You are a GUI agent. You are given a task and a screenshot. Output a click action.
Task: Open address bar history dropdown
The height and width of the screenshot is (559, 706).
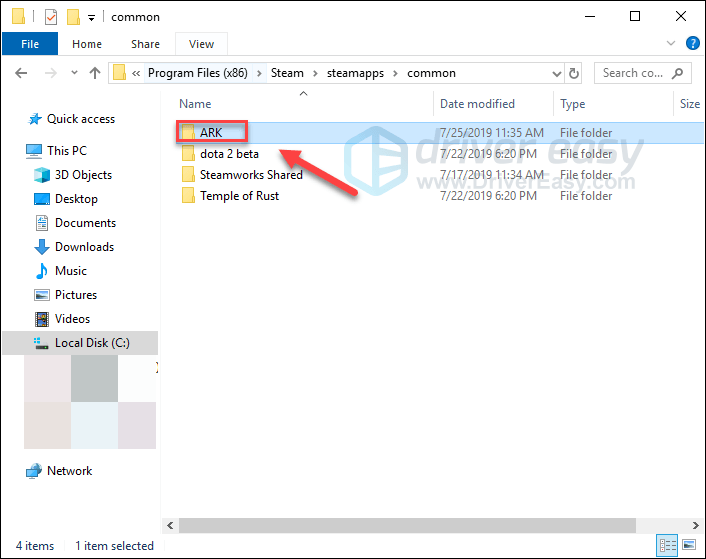pos(556,73)
